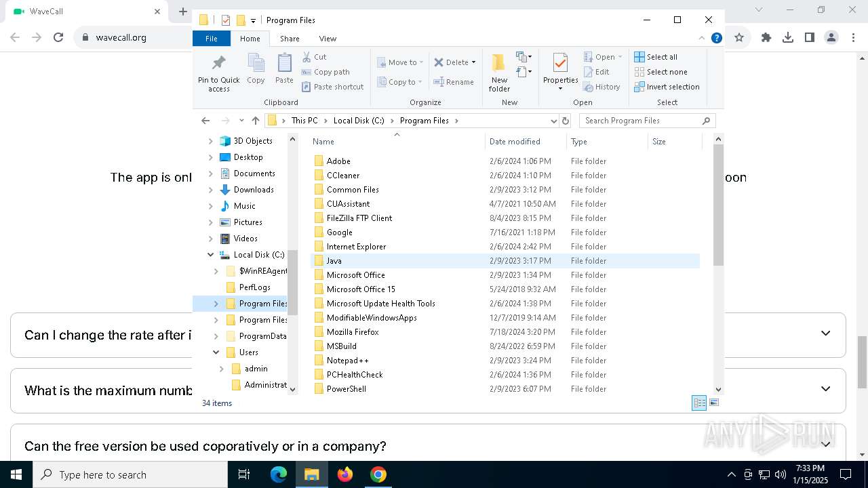Click Search Program Files box

[x=647, y=121]
